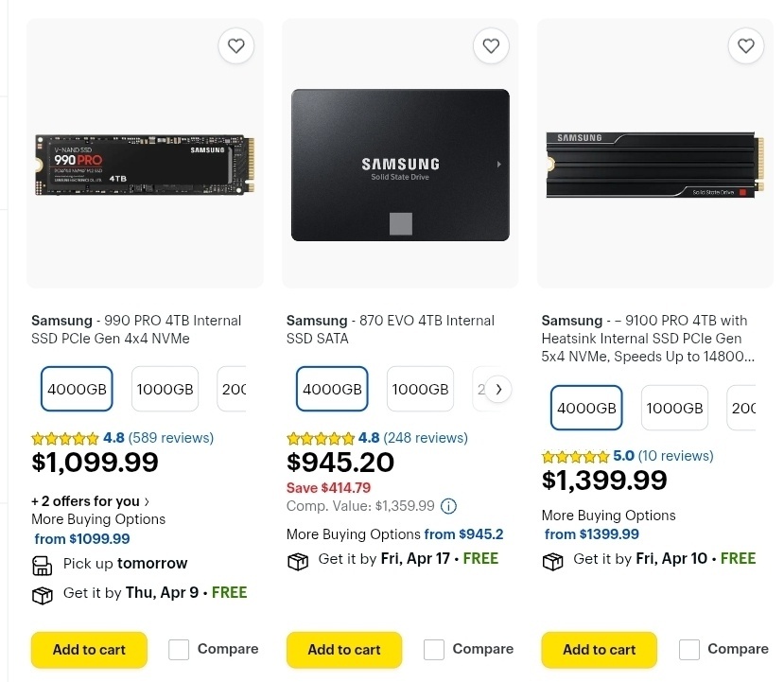The width and height of the screenshot is (784, 682).
Task: Save the 990 PRO SSD with heart icon
Action: click(235, 45)
